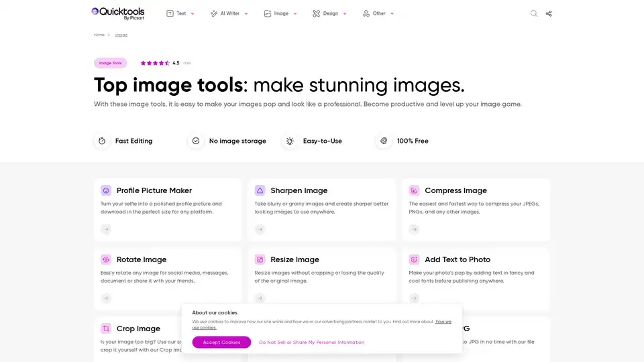644x362 pixels.
Task: Click the Compress Image icon
Action: click(x=414, y=190)
